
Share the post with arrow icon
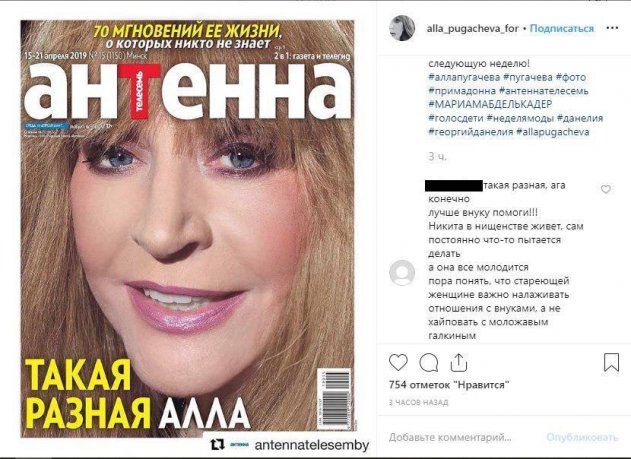(459, 362)
